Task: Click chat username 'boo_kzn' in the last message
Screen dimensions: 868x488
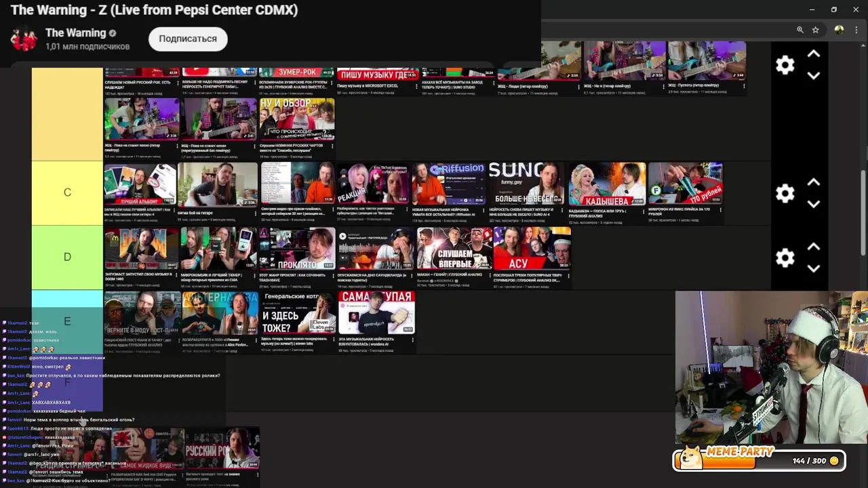Action: coord(16,481)
